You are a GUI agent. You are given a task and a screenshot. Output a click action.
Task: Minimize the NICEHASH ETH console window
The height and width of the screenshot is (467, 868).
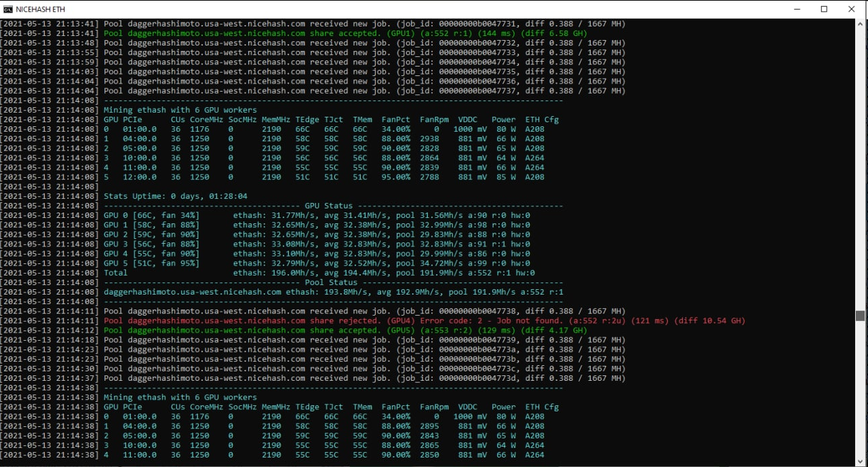(x=797, y=9)
